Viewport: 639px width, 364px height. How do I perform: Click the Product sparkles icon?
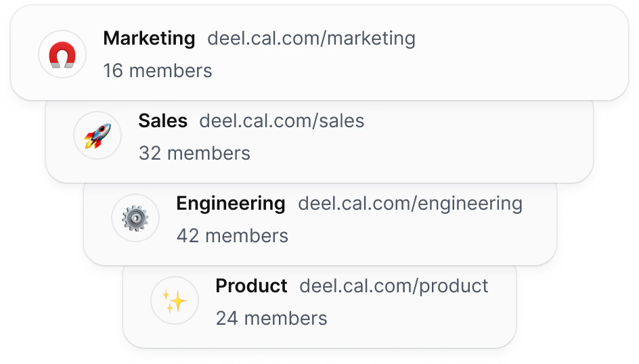[175, 301]
